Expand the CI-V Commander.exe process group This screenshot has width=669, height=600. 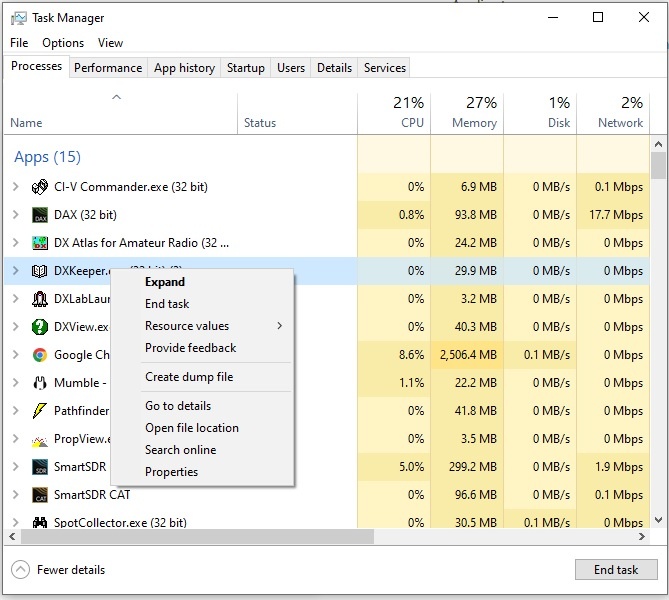click(x=16, y=186)
